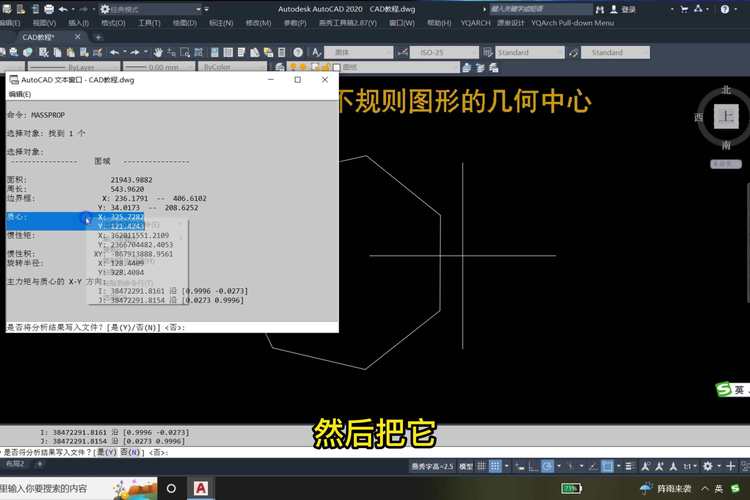Open the 编辑(E) menu in the text window

(20, 94)
